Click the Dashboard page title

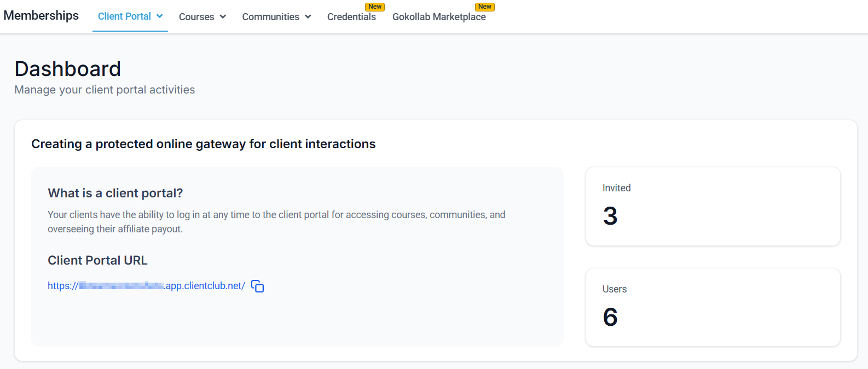67,69
